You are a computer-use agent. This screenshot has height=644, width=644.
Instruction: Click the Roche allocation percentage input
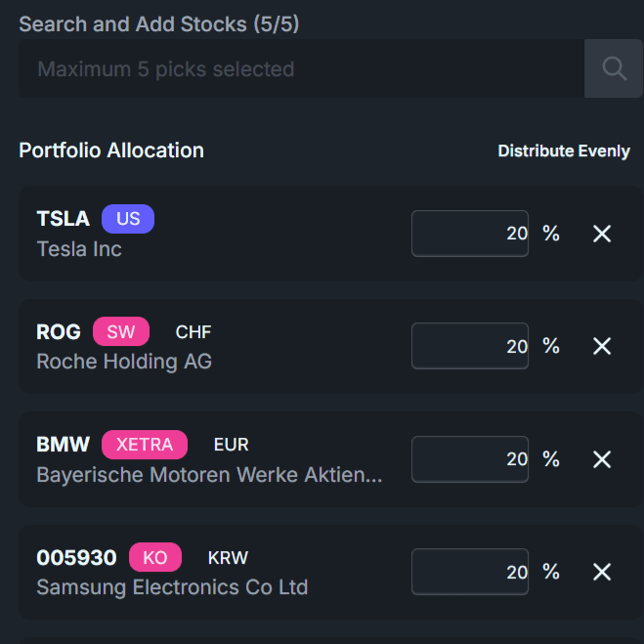point(470,346)
